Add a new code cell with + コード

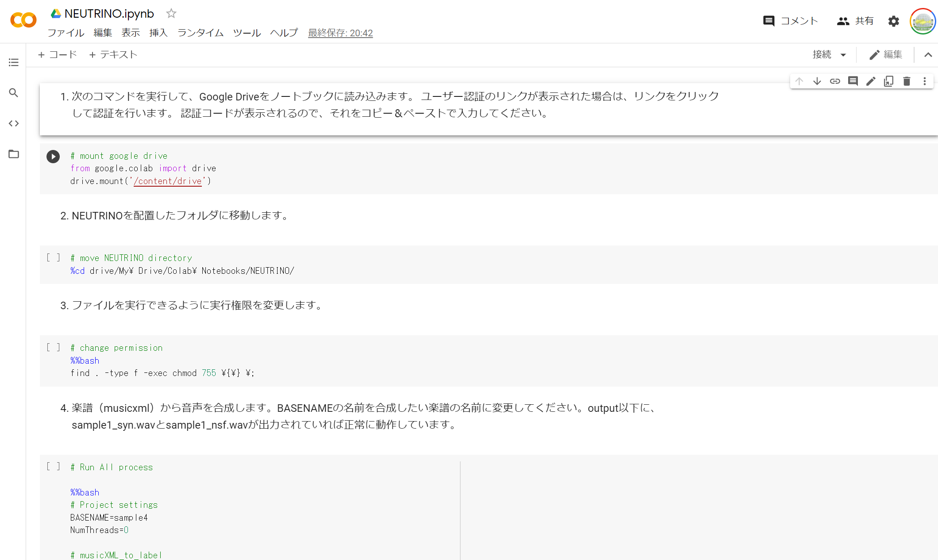pos(58,54)
